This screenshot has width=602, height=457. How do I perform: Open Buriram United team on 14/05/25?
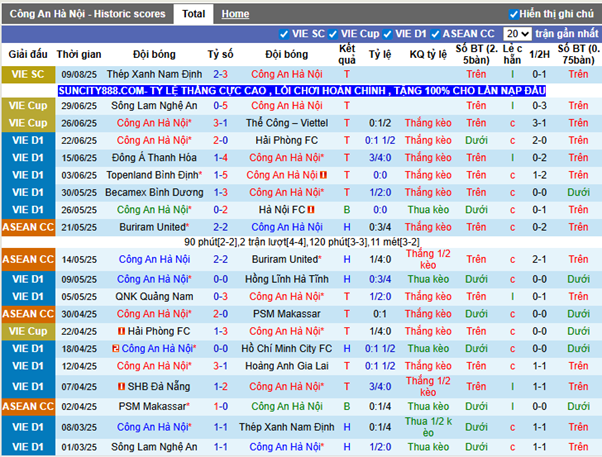tap(286, 260)
